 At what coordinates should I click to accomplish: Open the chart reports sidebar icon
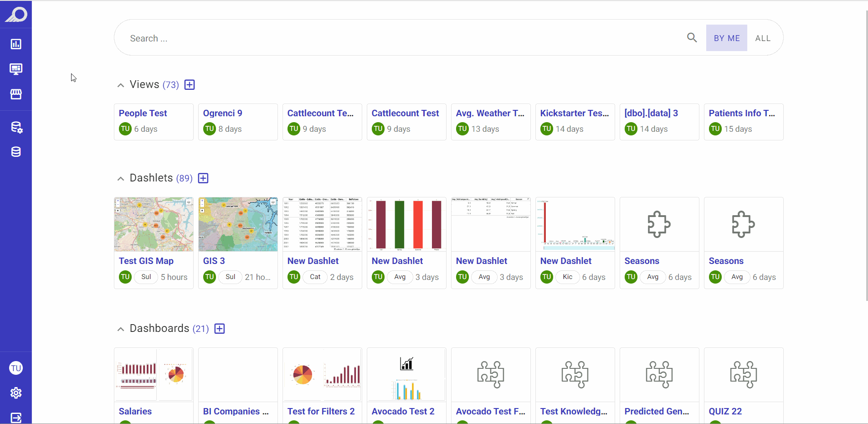coord(16,44)
